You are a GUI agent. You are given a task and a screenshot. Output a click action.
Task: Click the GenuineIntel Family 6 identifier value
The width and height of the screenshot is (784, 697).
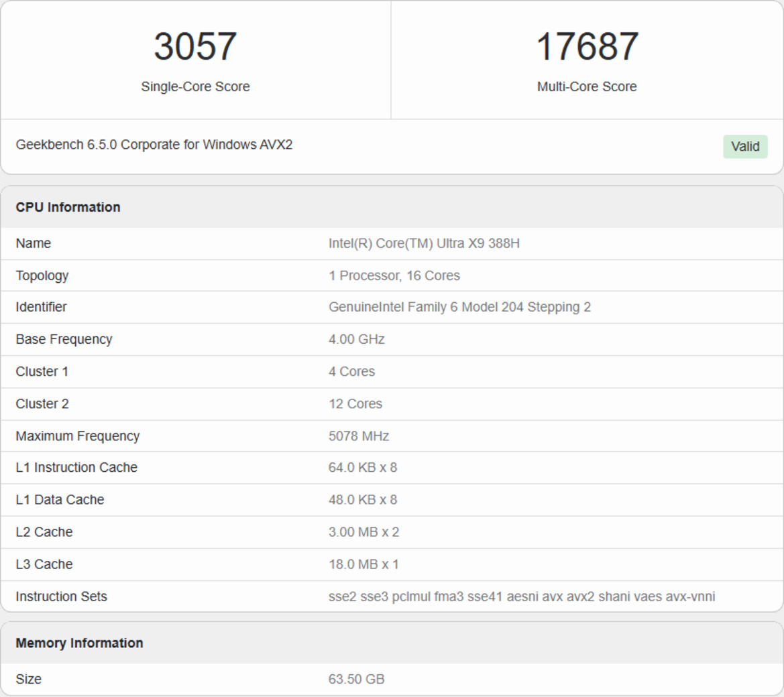point(459,307)
